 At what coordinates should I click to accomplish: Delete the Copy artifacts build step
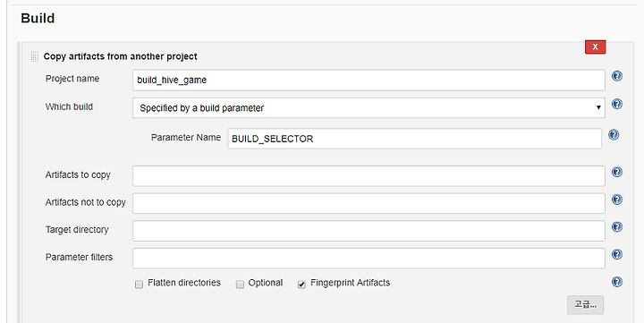[595, 47]
